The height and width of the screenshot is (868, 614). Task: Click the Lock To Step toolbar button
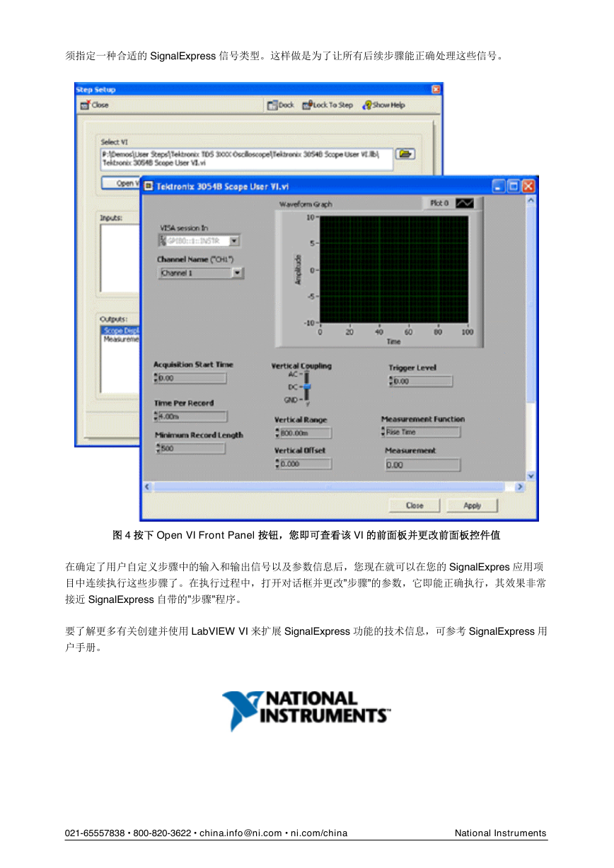click(328, 105)
